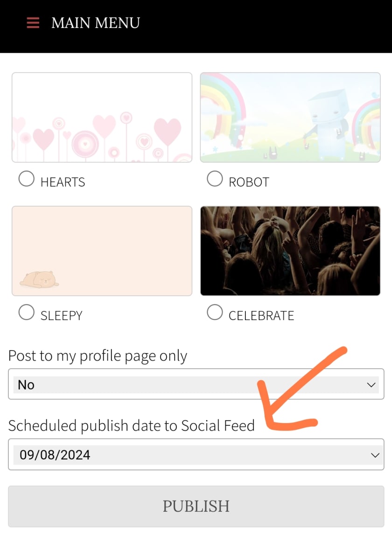Click the SLEEPY label text
The width and height of the screenshot is (392, 544).
tap(62, 316)
